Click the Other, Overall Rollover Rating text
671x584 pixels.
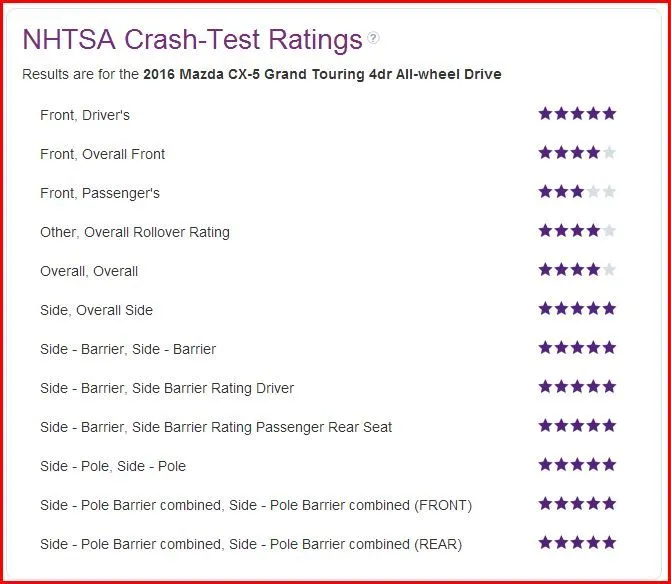[x=135, y=232]
